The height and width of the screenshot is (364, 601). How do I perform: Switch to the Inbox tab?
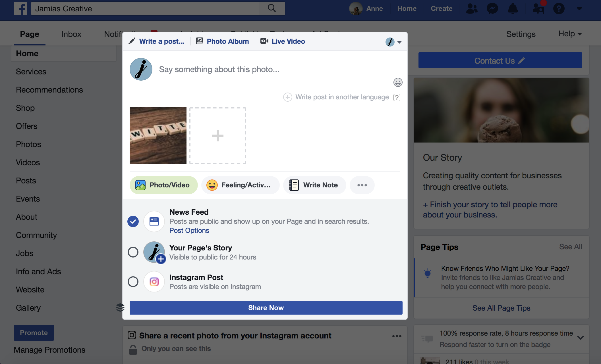point(71,34)
